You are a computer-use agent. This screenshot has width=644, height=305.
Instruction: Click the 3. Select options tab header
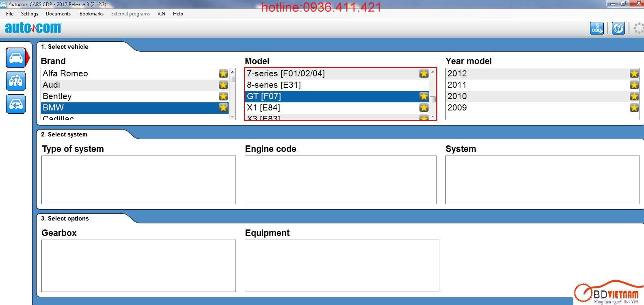coord(65,218)
